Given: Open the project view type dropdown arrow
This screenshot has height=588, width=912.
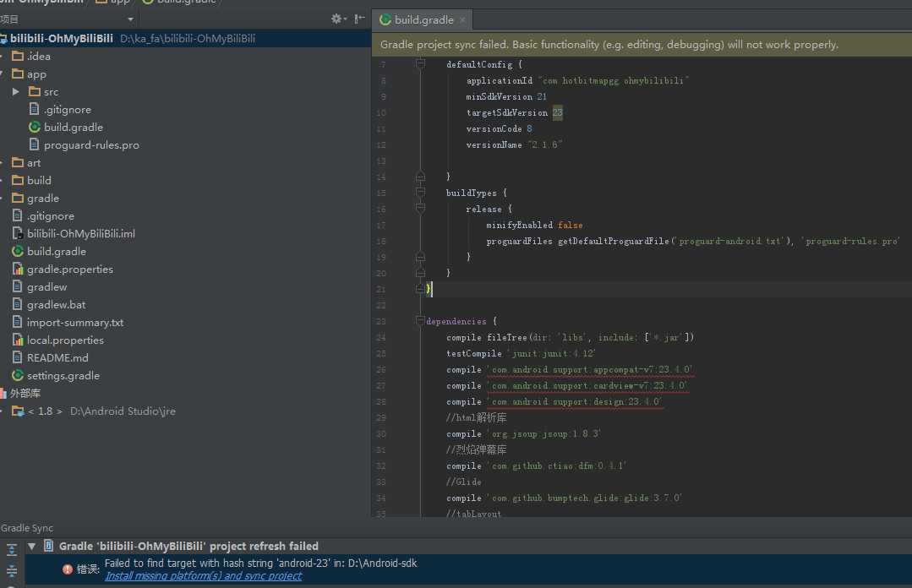Looking at the screenshot, I should point(130,19).
